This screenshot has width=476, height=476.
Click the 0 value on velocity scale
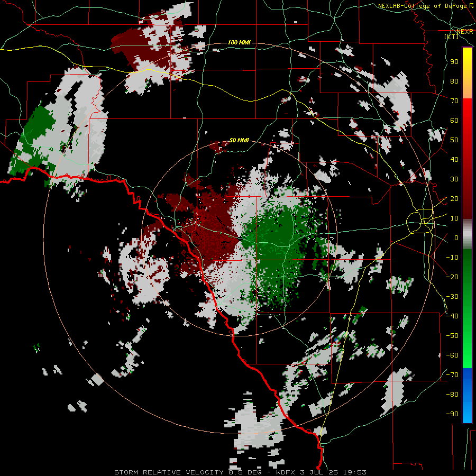click(456, 237)
